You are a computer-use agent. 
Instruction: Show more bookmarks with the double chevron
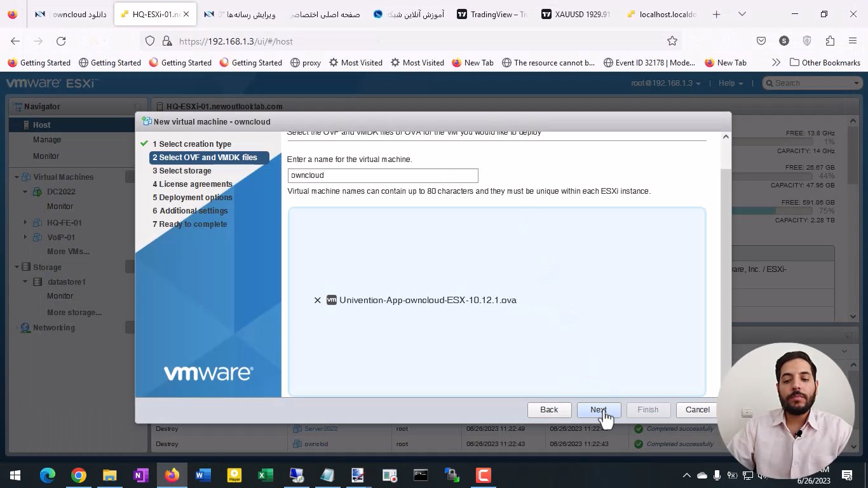click(775, 62)
